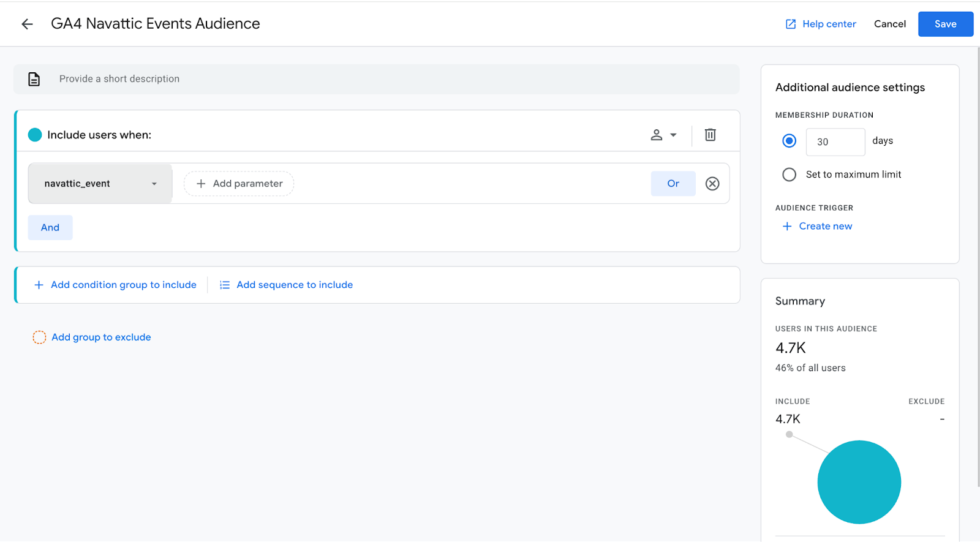Click the Add parameter chip
This screenshot has height=542, width=980.
point(239,184)
